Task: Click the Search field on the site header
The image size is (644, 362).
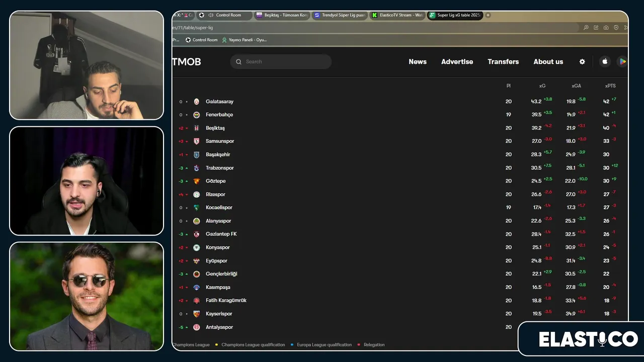Action: click(281, 62)
